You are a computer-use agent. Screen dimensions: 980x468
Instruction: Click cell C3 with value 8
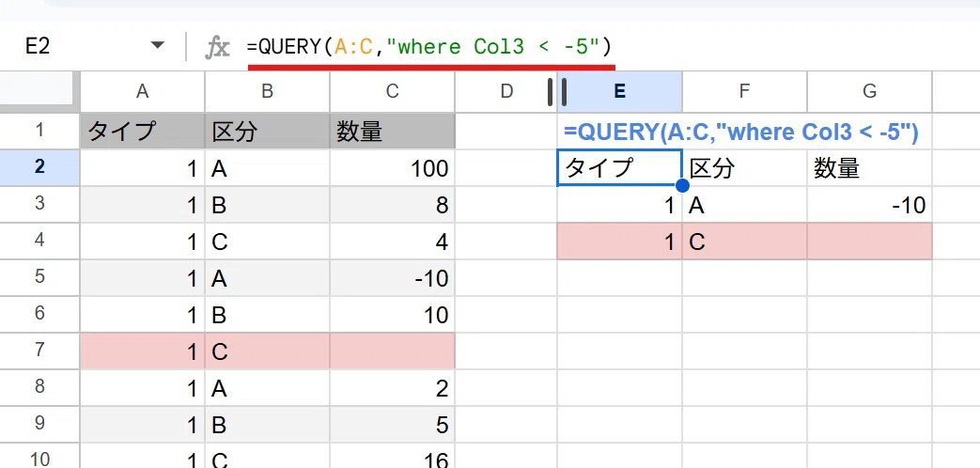(393, 204)
